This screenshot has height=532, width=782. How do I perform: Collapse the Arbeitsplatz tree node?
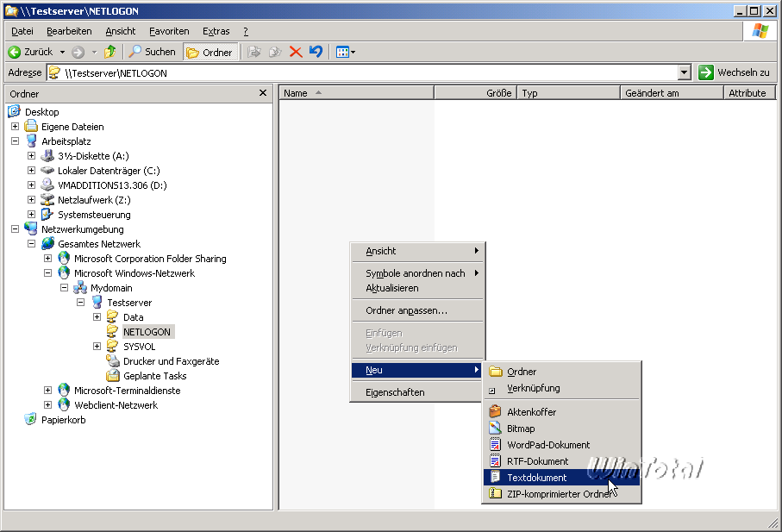15,141
